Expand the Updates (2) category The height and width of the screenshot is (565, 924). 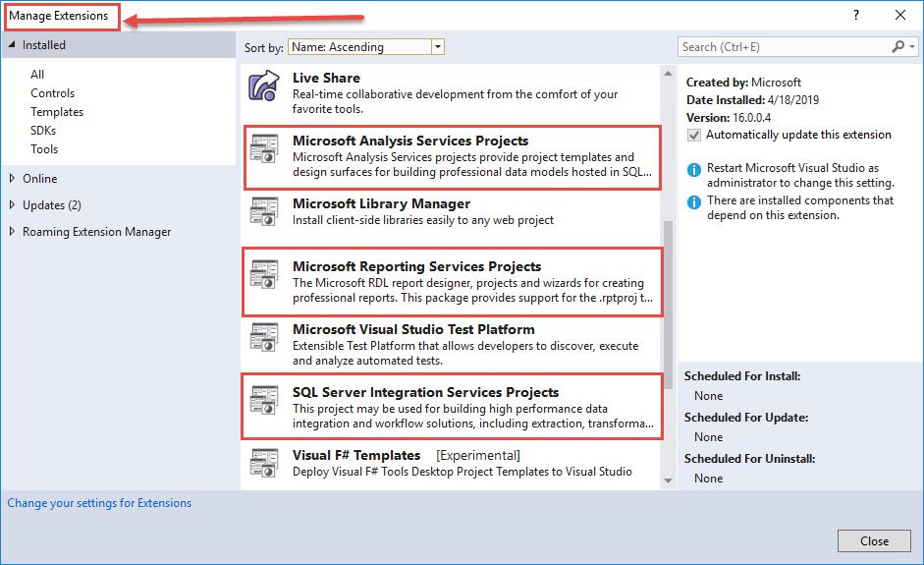click(12, 204)
